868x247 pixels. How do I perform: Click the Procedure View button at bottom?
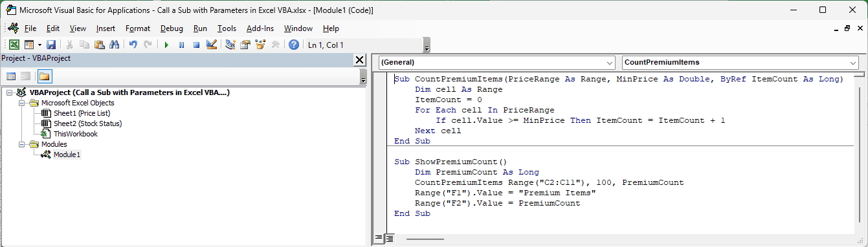[379, 239]
